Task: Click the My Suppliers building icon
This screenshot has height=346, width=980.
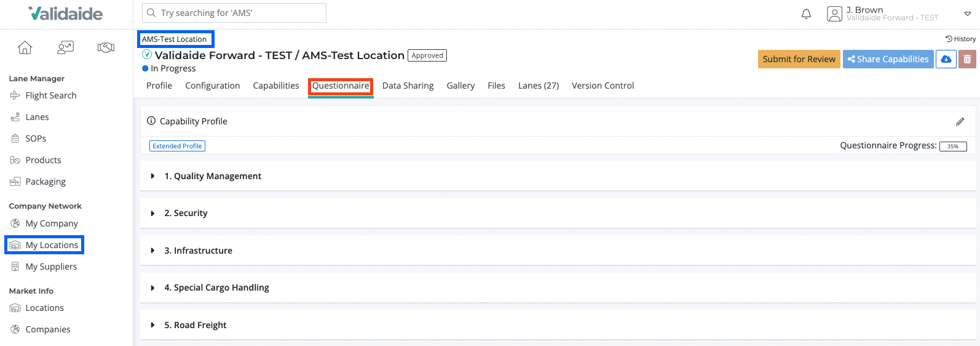Action: (15, 267)
